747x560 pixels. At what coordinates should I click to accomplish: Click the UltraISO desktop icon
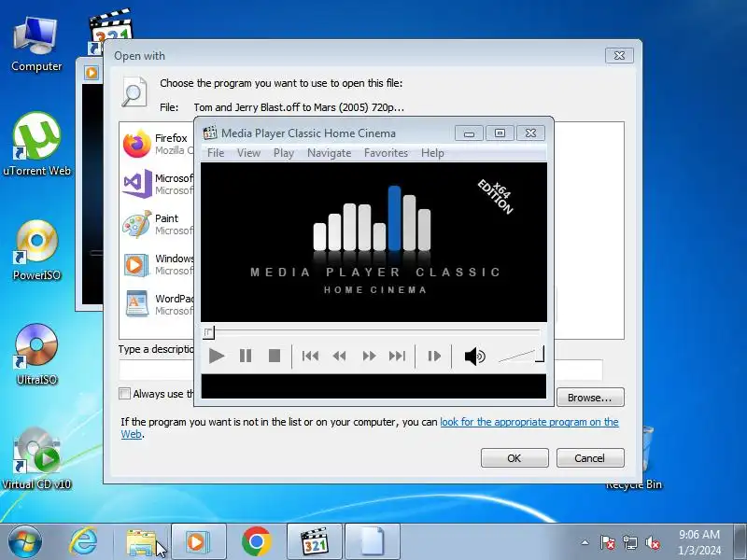tap(36, 355)
